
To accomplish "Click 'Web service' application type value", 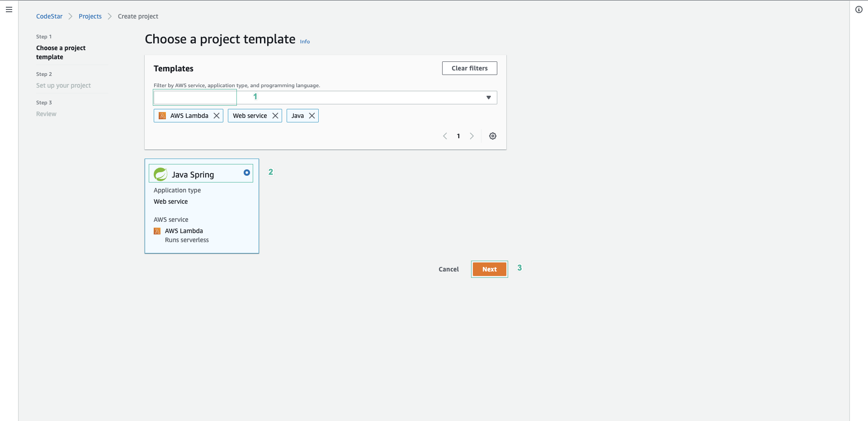I will click(170, 201).
